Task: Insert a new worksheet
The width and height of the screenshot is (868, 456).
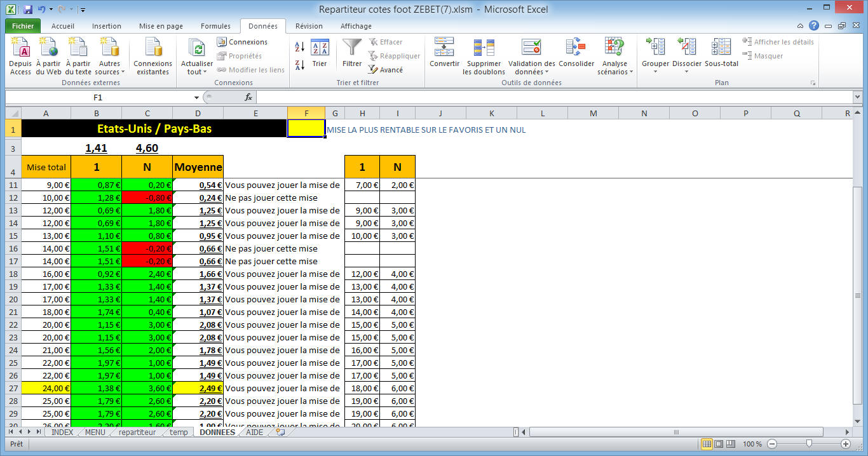Action: tap(280, 432)
